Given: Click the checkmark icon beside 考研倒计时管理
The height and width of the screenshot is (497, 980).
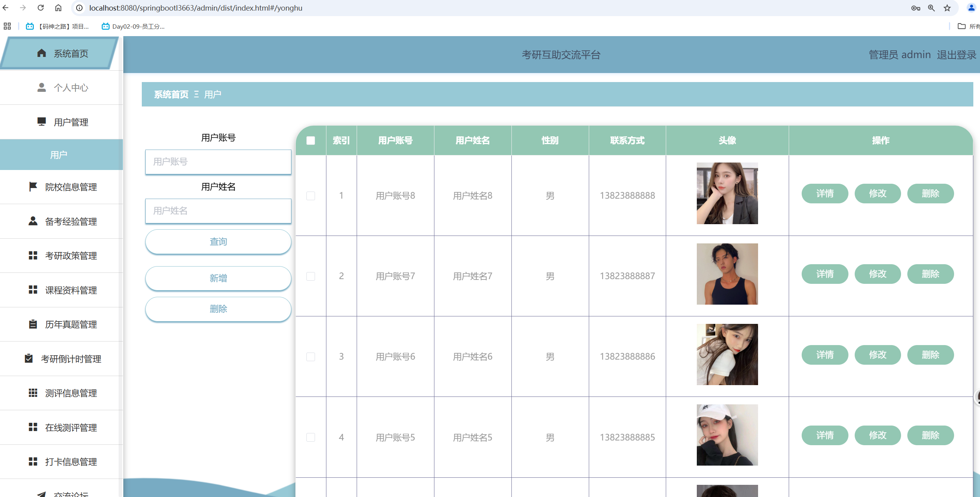Looking at the screenshot, I should pos(29,358).
